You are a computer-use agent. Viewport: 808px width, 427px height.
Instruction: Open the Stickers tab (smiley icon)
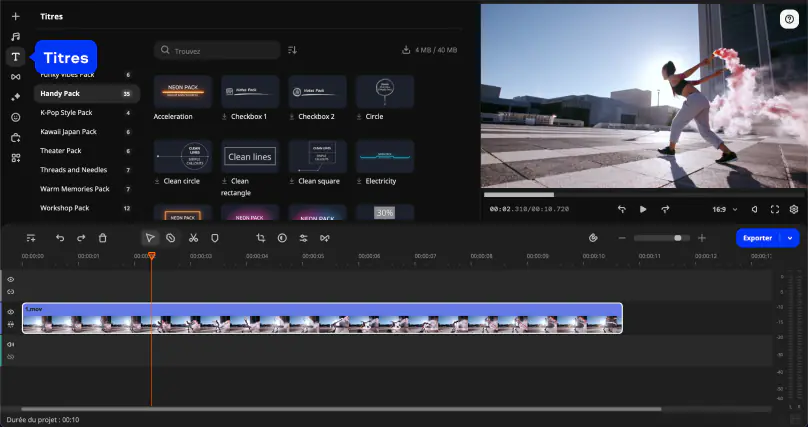tap(15, 117)
